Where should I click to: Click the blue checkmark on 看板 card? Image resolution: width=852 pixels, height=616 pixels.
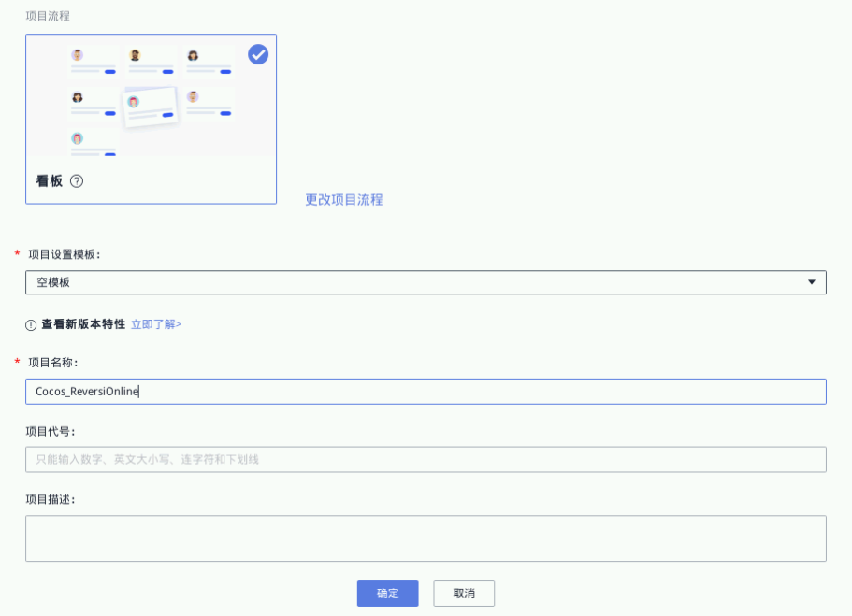tap(258, 54)
